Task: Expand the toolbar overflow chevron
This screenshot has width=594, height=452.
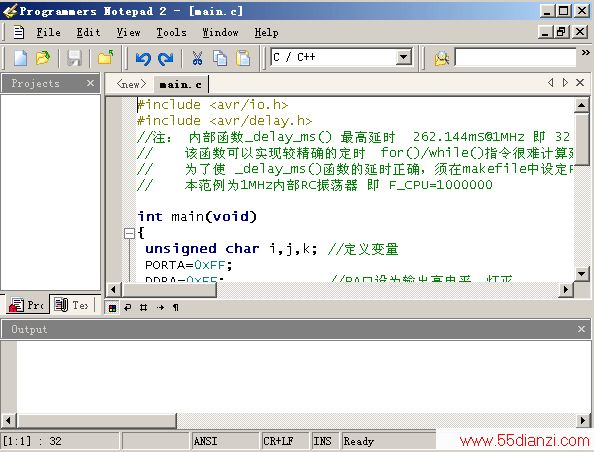Action: (x=585, y=53)
